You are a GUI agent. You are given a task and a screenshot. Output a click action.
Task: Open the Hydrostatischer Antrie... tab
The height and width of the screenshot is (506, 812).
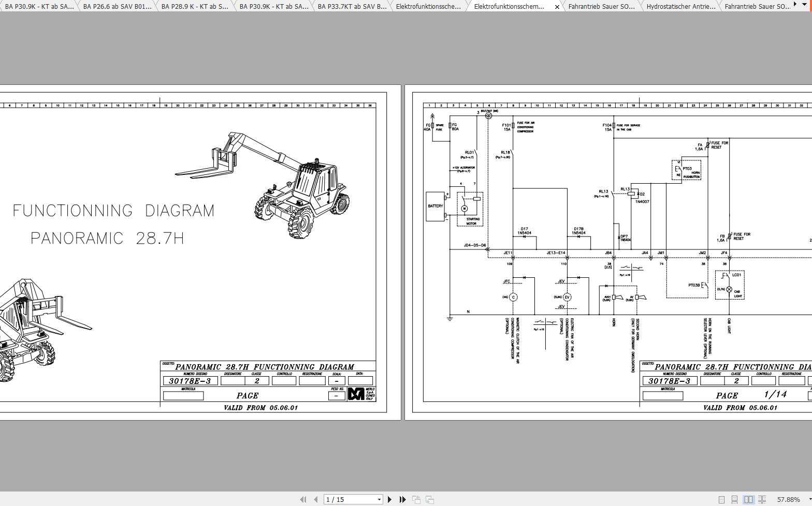(681, 6)
